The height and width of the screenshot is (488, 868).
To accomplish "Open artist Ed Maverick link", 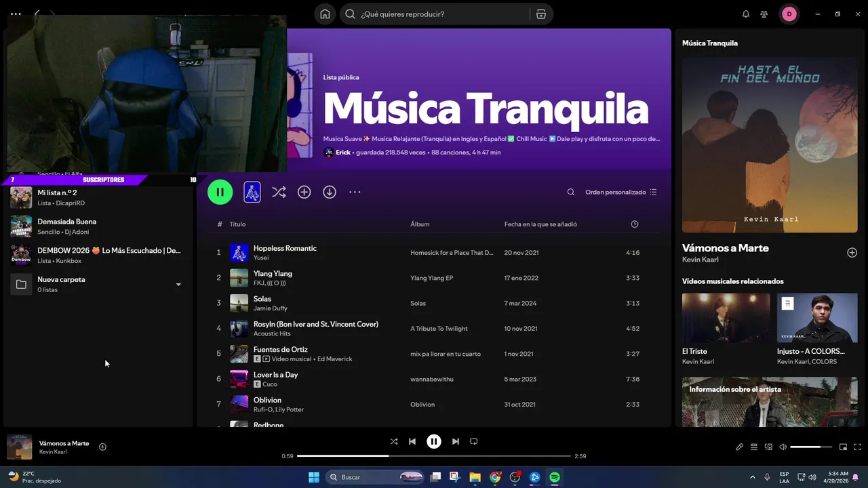I will coord(334,359).
